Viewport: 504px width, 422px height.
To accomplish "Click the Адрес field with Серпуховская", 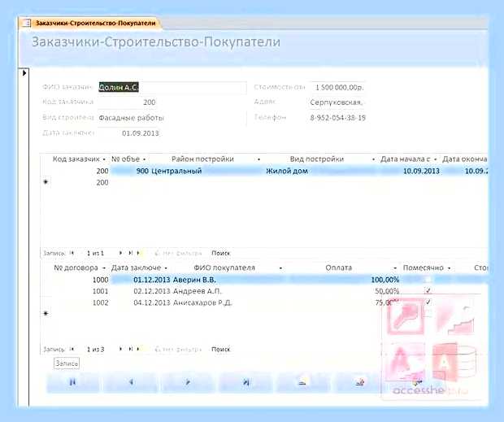I will 337,102.
